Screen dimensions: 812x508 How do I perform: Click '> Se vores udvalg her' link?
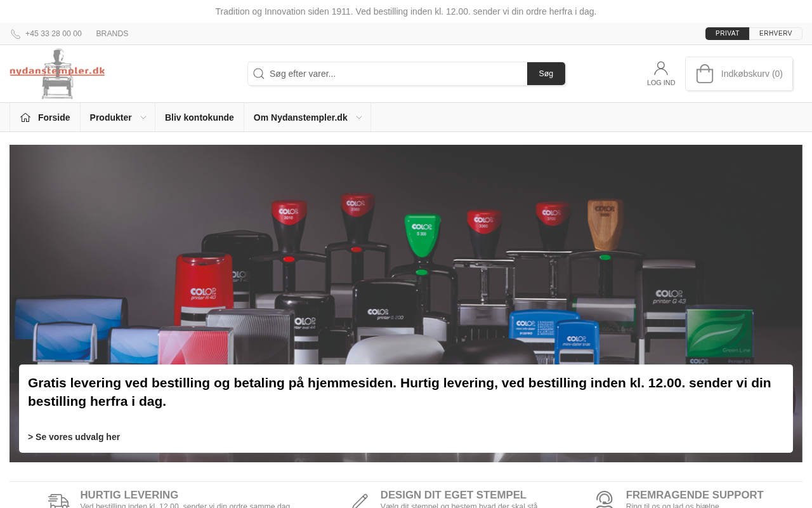[74, 437]
